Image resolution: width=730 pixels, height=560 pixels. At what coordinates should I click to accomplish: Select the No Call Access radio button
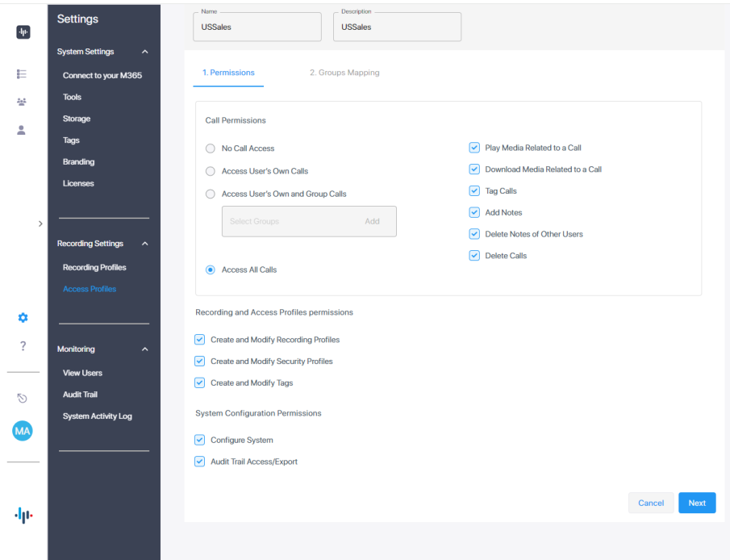tap(211, 148)
